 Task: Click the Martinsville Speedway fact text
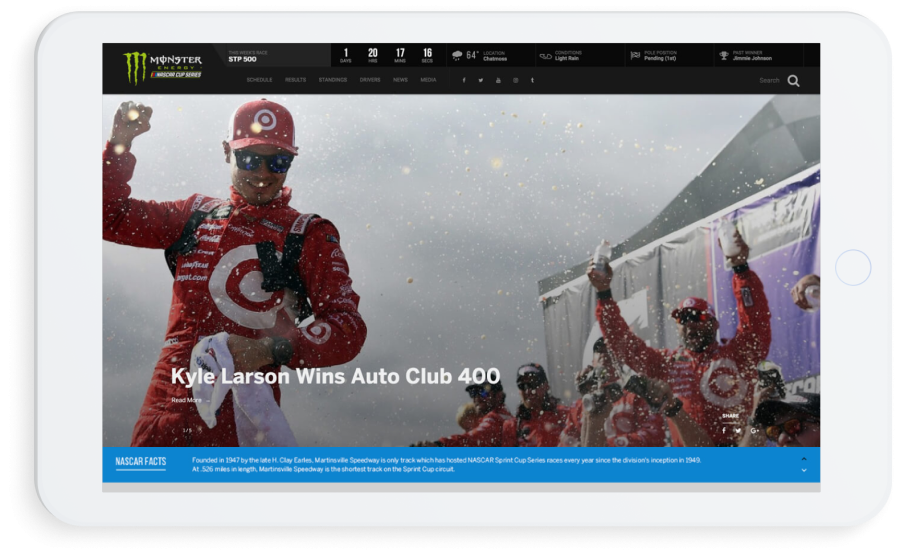pos(446,464)
